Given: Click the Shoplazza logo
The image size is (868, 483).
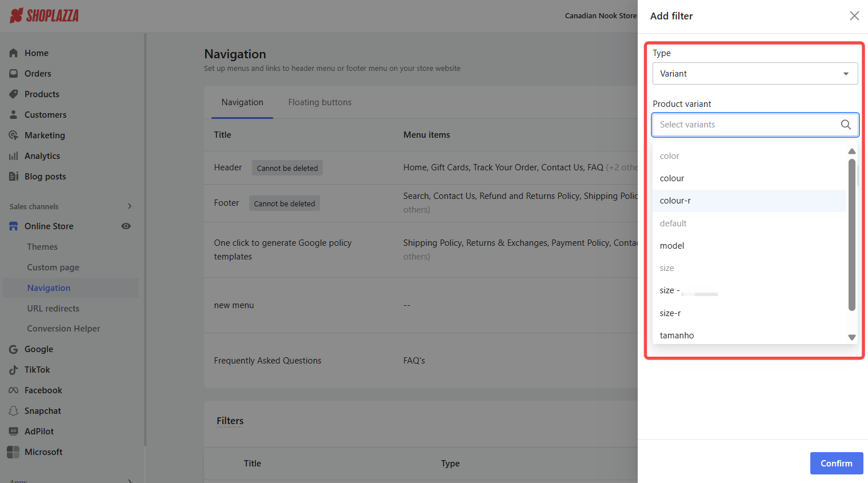Looking at the screenshot, I should click(x=44, y=15).
